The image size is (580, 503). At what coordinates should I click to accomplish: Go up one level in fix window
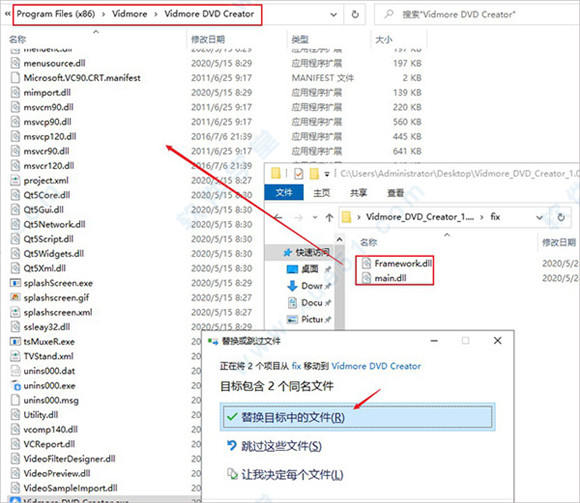[329, 217]
